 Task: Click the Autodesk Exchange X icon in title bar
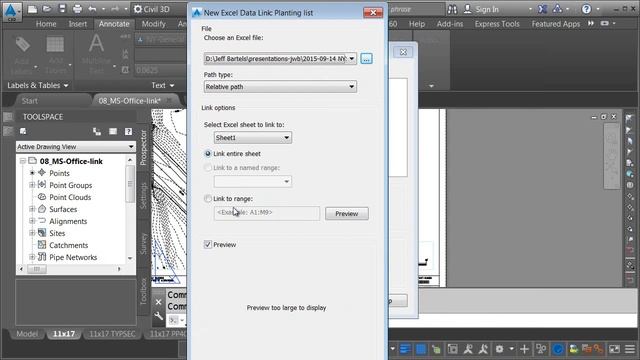pos(542,9)
